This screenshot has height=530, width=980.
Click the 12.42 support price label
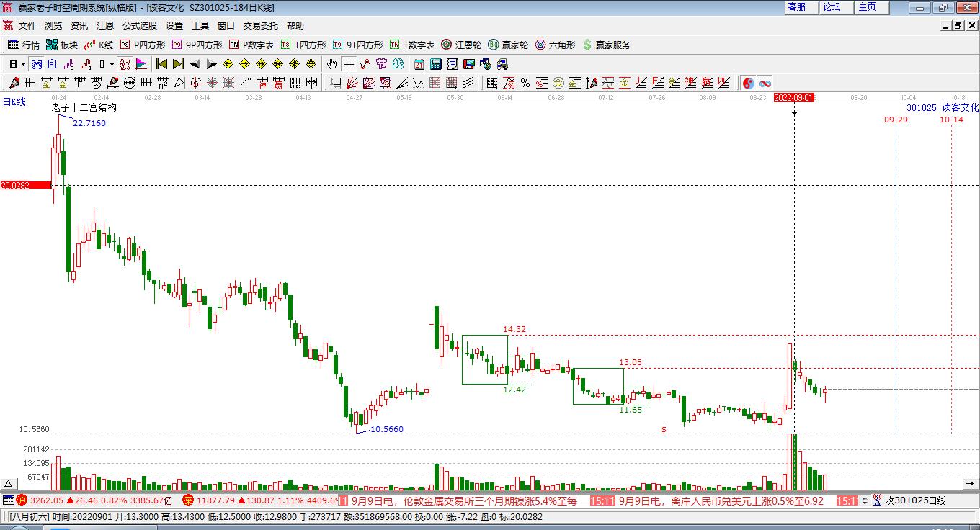514,389
